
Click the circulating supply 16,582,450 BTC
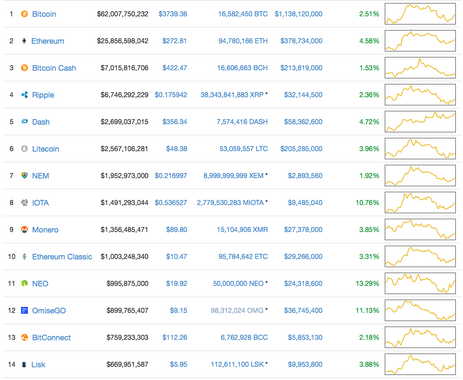243,14
